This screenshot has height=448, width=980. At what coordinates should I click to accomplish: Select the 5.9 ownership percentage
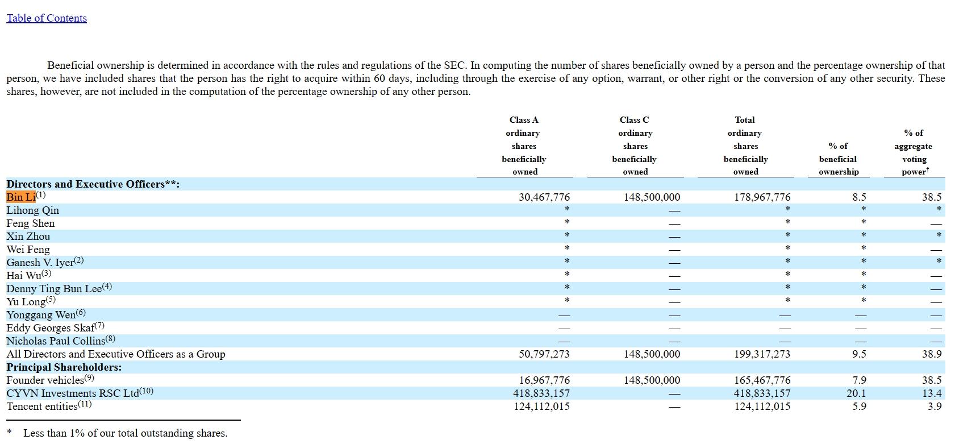coord(859,406)
